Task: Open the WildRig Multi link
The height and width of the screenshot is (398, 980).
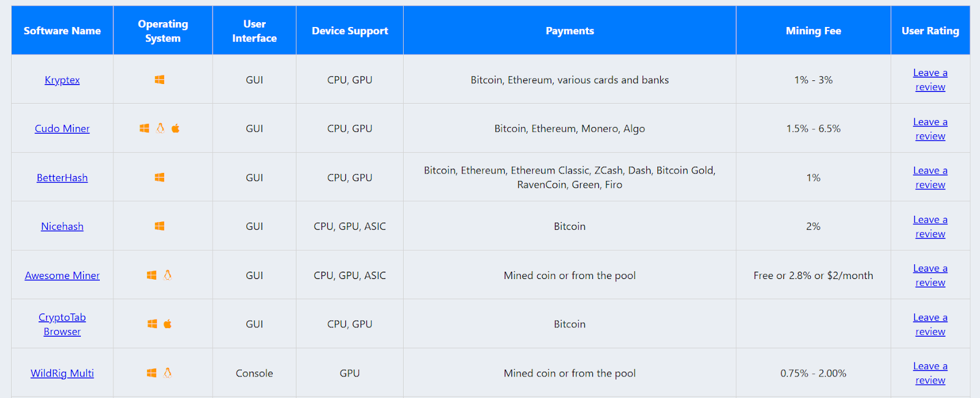Action: point(62,373)
